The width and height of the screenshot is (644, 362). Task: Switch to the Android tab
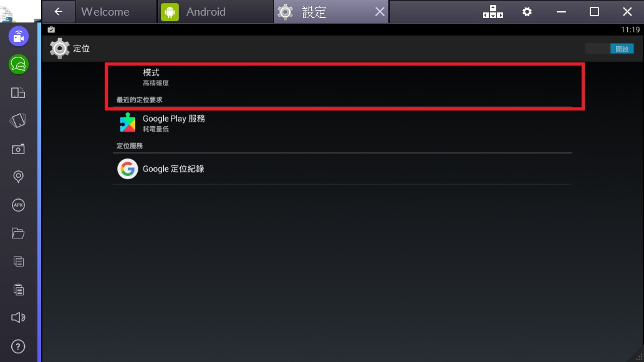pyautogui.click(x=216, y=11)
